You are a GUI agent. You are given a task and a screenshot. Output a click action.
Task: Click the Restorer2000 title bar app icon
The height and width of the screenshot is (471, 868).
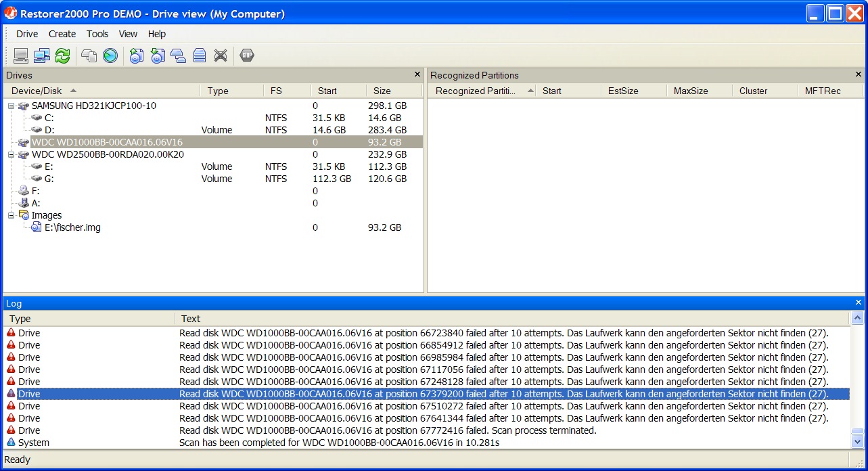tap(11, 14)
